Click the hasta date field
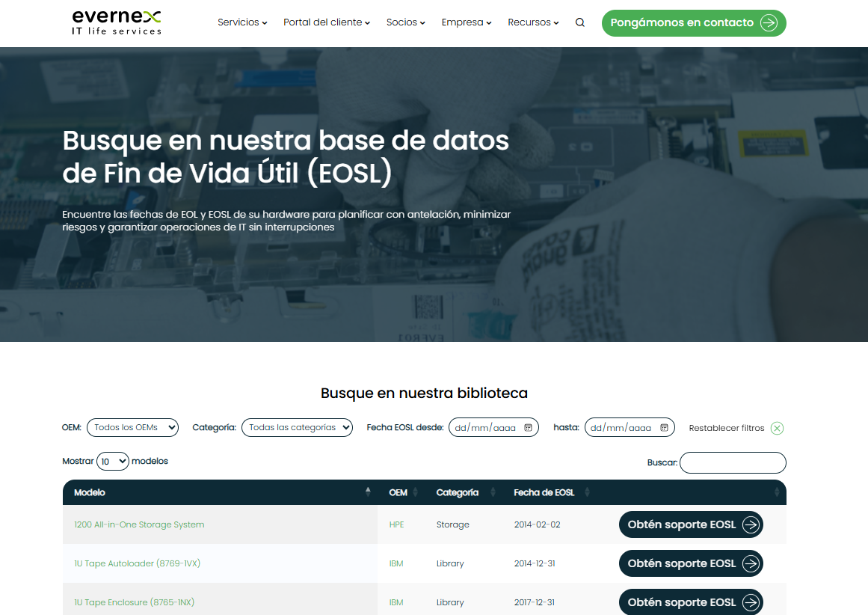 tap(630, 428)
